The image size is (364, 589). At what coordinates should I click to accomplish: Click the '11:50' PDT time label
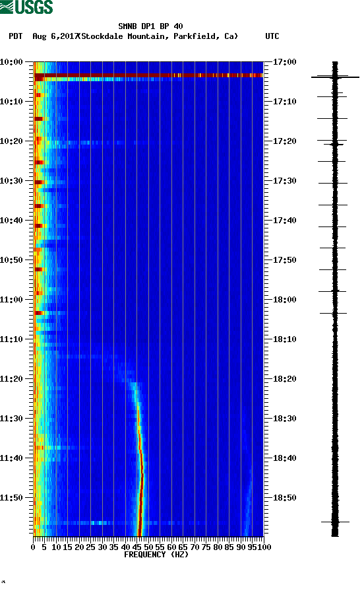11,498
